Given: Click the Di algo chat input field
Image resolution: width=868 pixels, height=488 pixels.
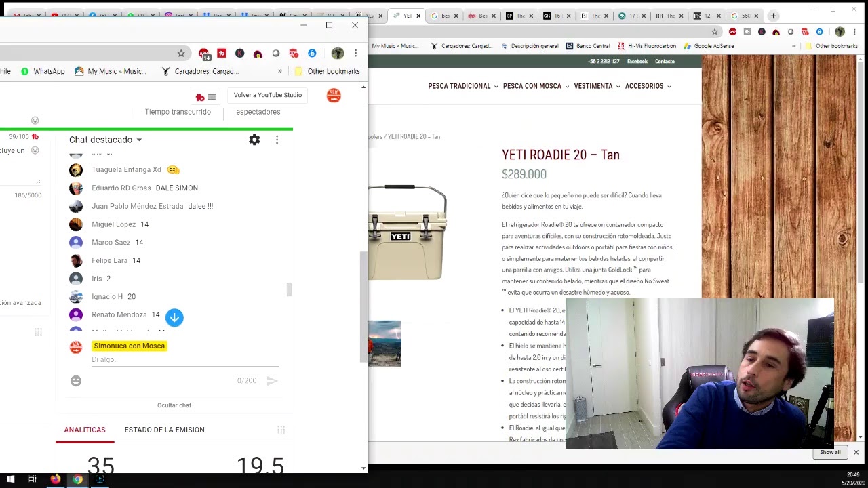Looking at the screenshot, I should (185, 359).
